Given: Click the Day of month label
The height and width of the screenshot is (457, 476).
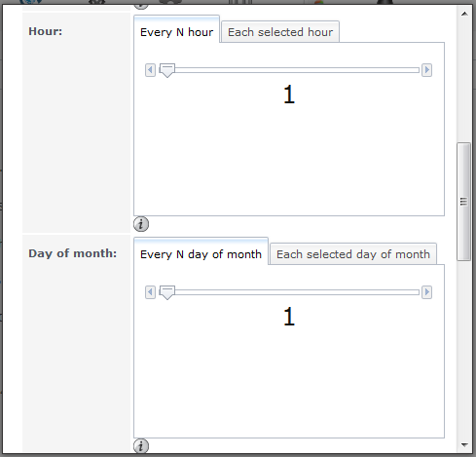Looking at the screenshot, I should (x=72, y=253).
